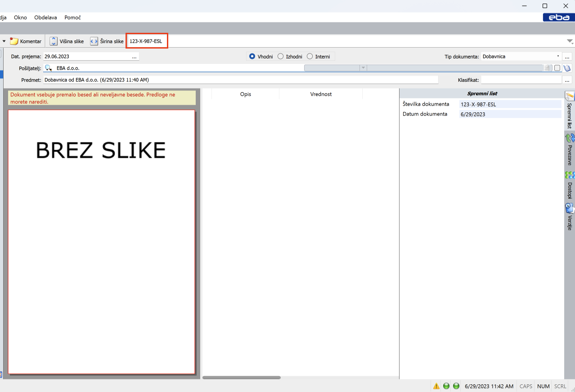Expand the toolbar overflow arrow at far right

(570, 41)
